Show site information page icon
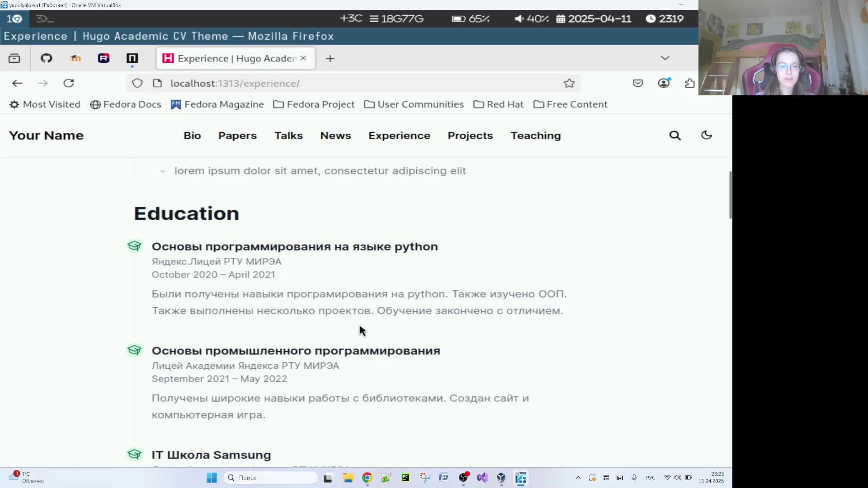The image size is (868, 488). (x=157, y=83)
